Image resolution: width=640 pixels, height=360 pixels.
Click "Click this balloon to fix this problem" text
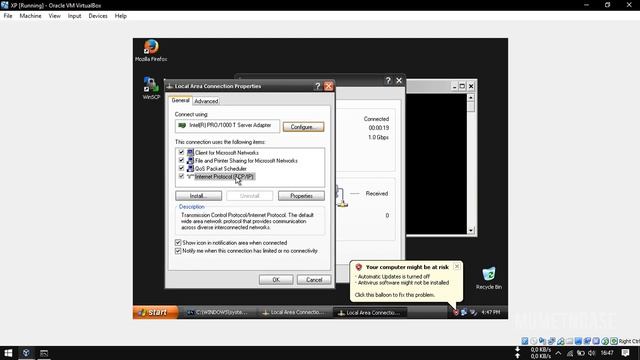pyautogui.click(x=395, y=295)
